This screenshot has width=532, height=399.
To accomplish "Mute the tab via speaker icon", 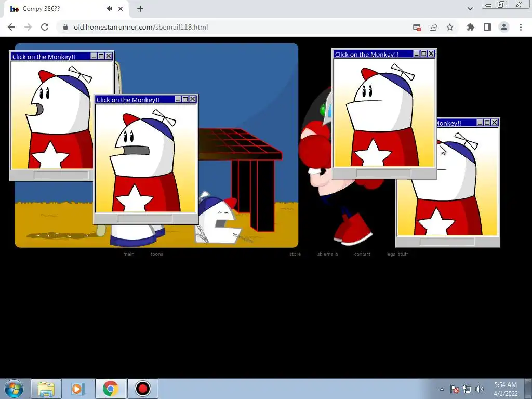I will pyautogui.click(x=109, y=9).
